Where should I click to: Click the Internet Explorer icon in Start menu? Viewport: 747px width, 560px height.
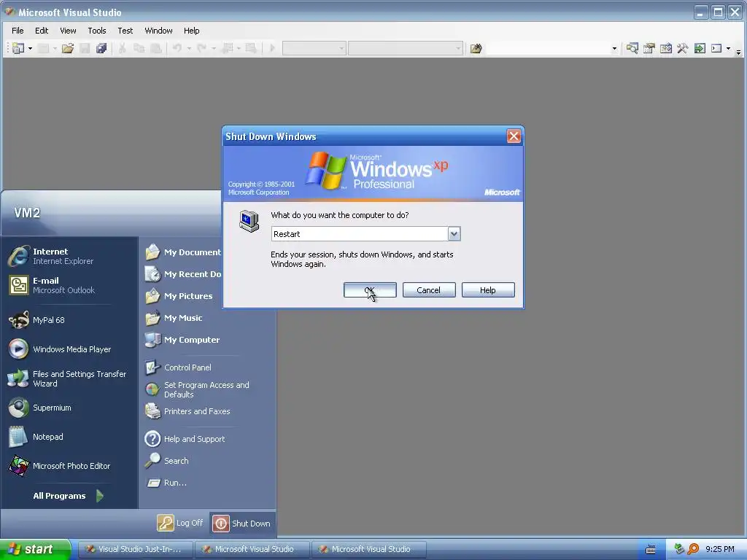pos(18,256)
